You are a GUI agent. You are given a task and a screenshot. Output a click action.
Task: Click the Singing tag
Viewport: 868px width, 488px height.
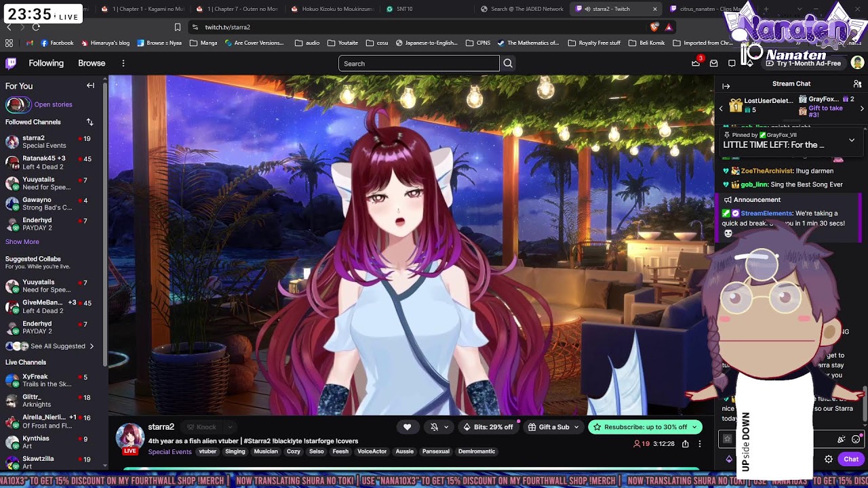click(x=235, y=451)
